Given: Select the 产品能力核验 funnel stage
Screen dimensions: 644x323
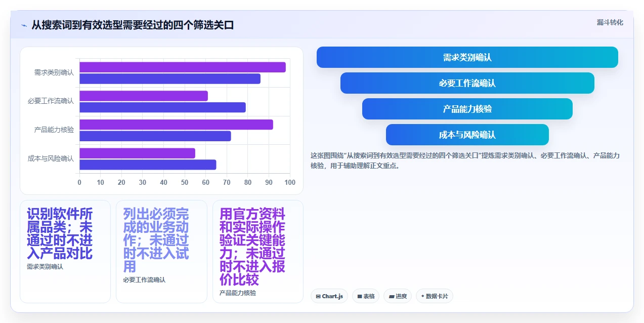Looking at the screenshot, I should coord(467,109).
